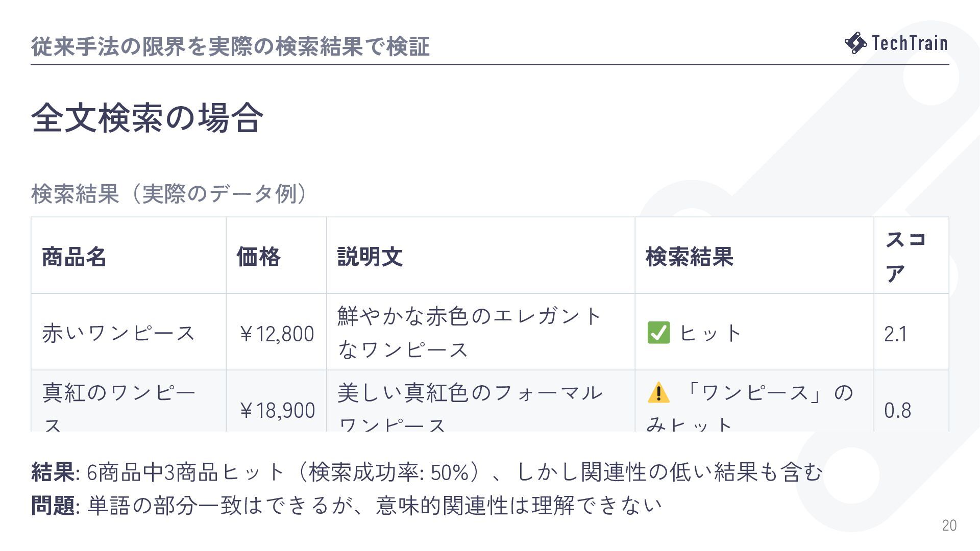Click the ￥18,900 price cell
This screenshot has height=551, width=980.
(276, 401)
